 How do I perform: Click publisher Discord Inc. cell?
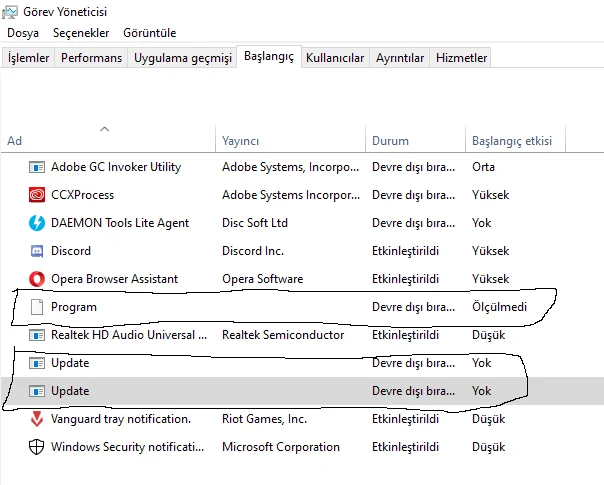253,251
